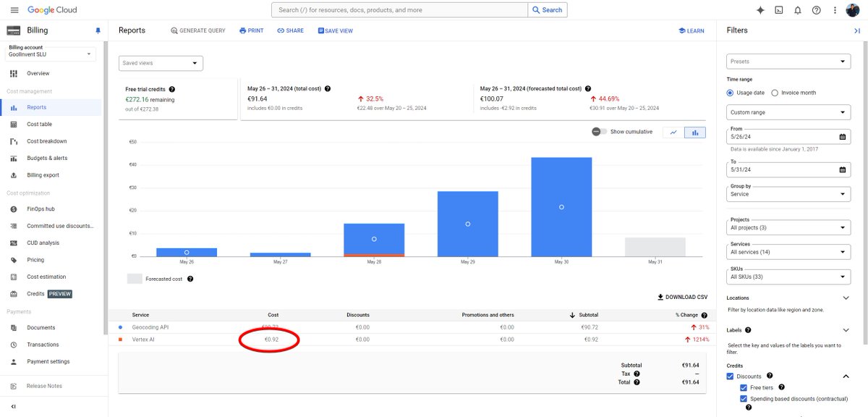868x417 pixels.
Task: Open the Services filter dropdown
Action: 788,250
